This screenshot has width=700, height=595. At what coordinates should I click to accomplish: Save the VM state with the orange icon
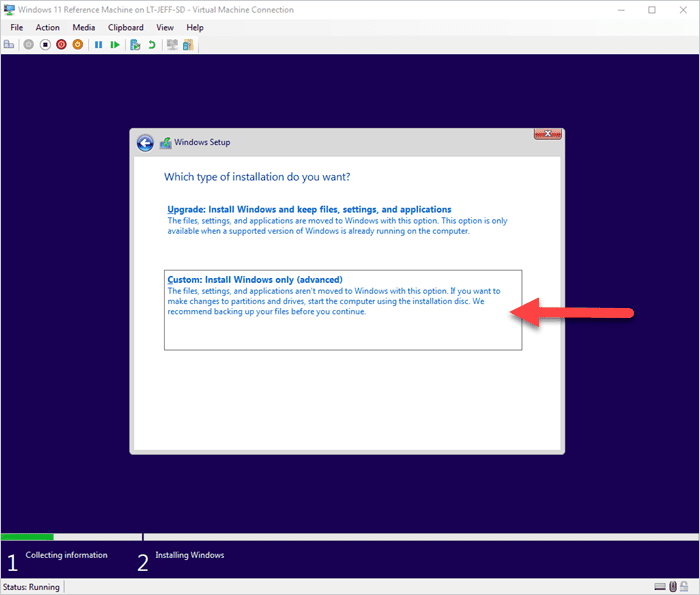(78, 45)
